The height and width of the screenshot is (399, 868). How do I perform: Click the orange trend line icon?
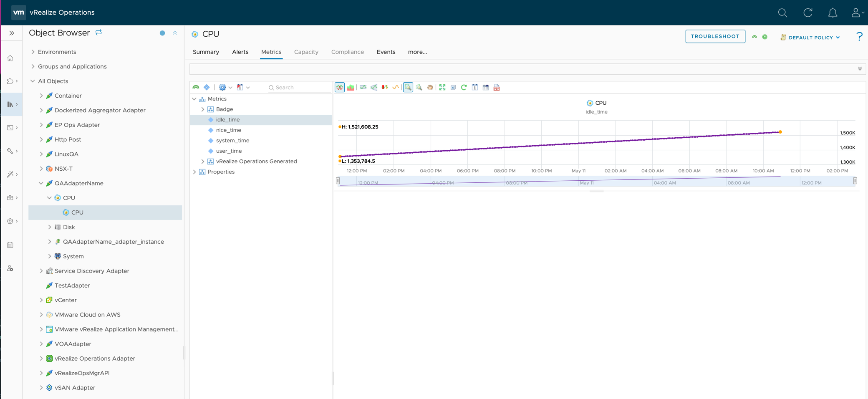[396, 88]
